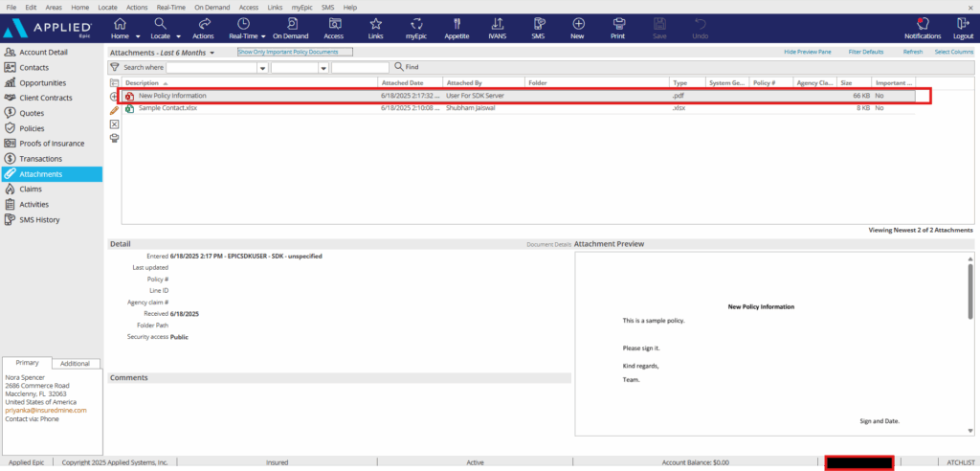Image resolution: width=980 pixels, height=471 pixels.
Task: Click the Attachment Preview scrollbar thumb
Action: pyautogui.click(x=970, y=291)
